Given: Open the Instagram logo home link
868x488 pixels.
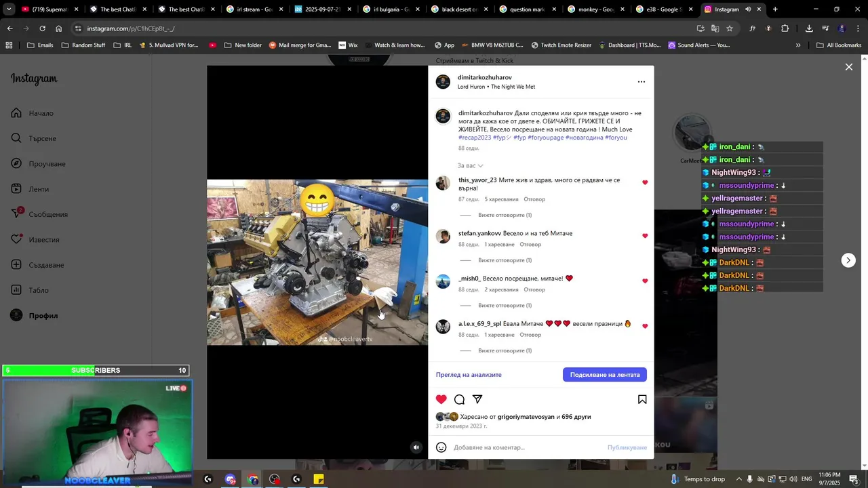Looking at the screenshot, I should pos(34,79).
